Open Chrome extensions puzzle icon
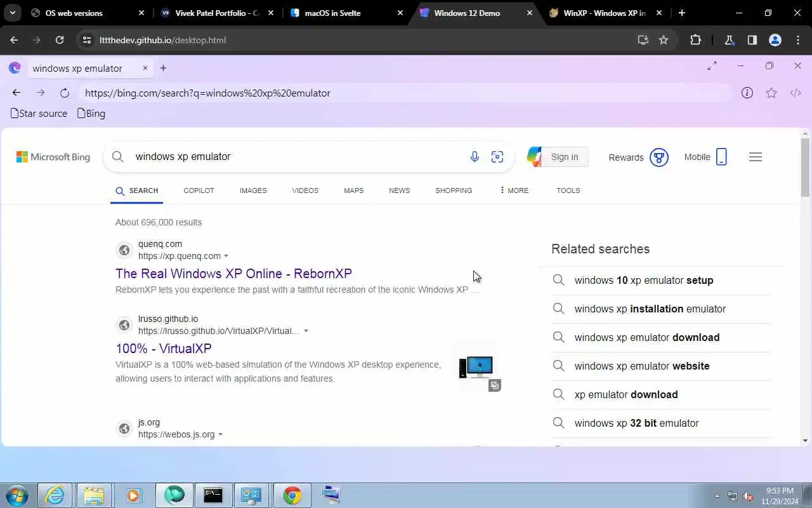 click(695, 40)
